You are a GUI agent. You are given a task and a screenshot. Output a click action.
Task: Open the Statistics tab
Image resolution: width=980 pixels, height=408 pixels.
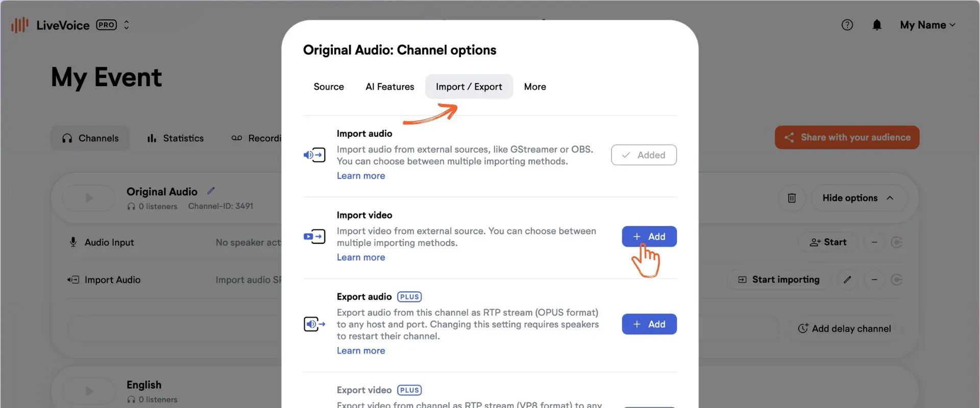coord(175,138)
